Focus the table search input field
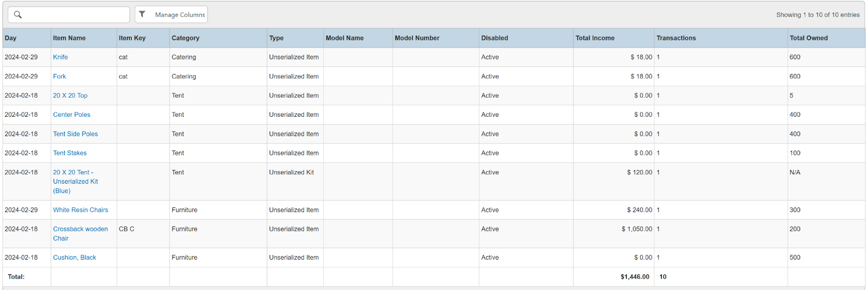868x290 pixels. click(x=75, y=15)
